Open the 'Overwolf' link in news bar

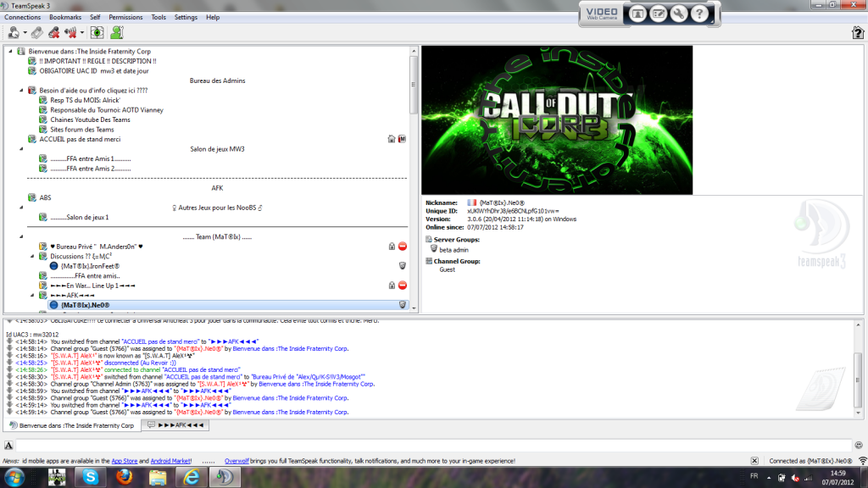236,461
